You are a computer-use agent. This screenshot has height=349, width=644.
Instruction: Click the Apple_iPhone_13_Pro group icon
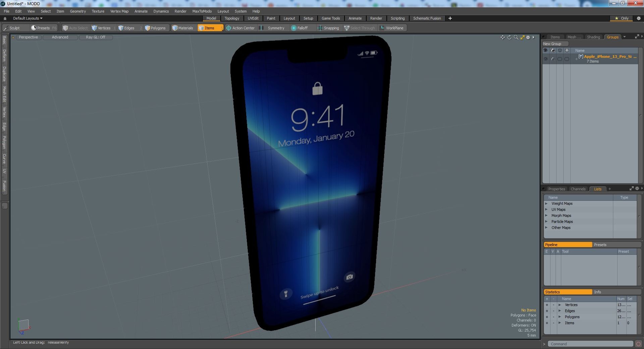[581, 57]
